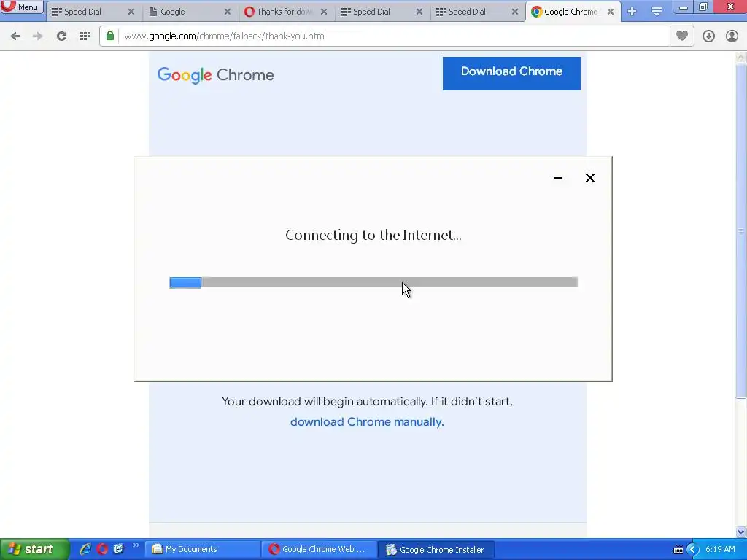The width and height of the screenshot is (747, 560).
Task: Click the Download Chrome button
Action: click(x=511, y=74)
